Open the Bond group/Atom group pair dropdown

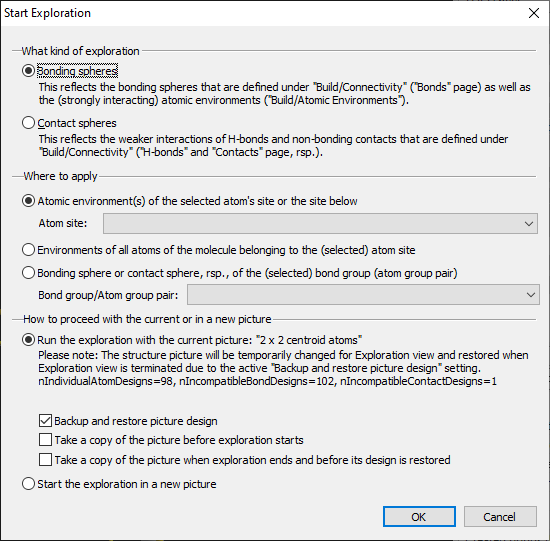363,295
